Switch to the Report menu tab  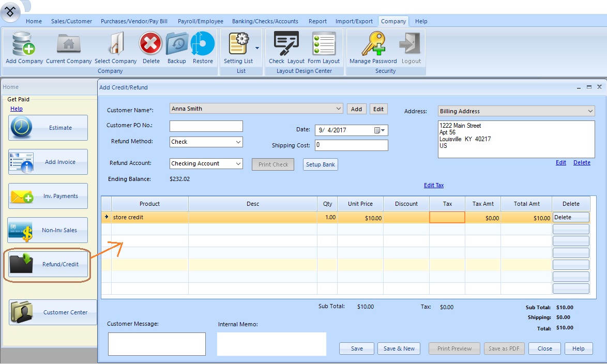click(x=317, y=21)
